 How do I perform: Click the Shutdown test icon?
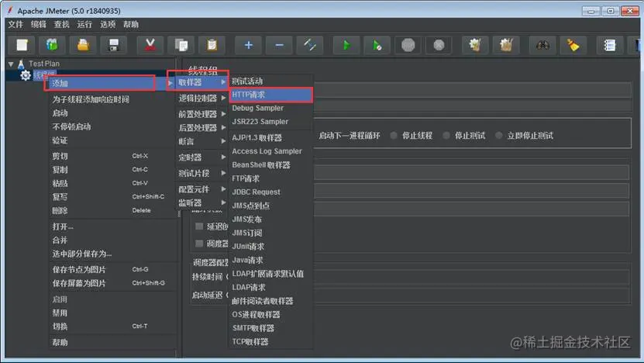click(x=439, y=45)
